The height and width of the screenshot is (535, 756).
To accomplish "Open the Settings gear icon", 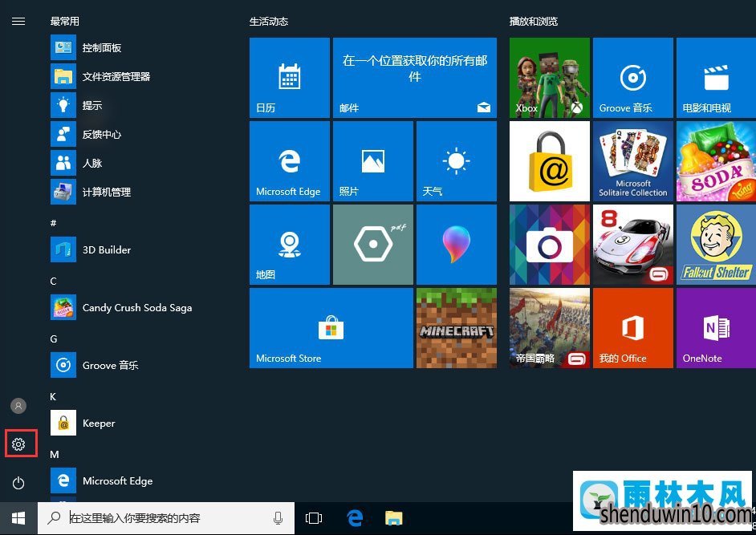I will pyautogui.click(x=18, y=444).
